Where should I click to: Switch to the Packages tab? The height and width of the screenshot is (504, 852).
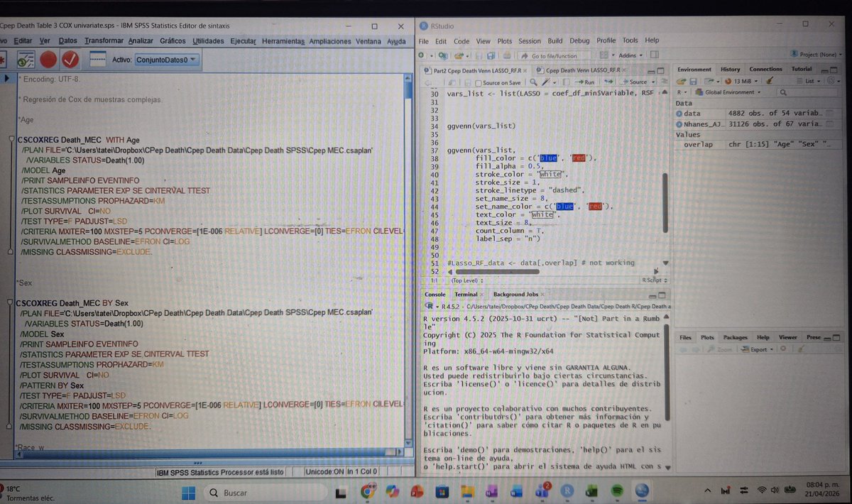tap(736, 337)
